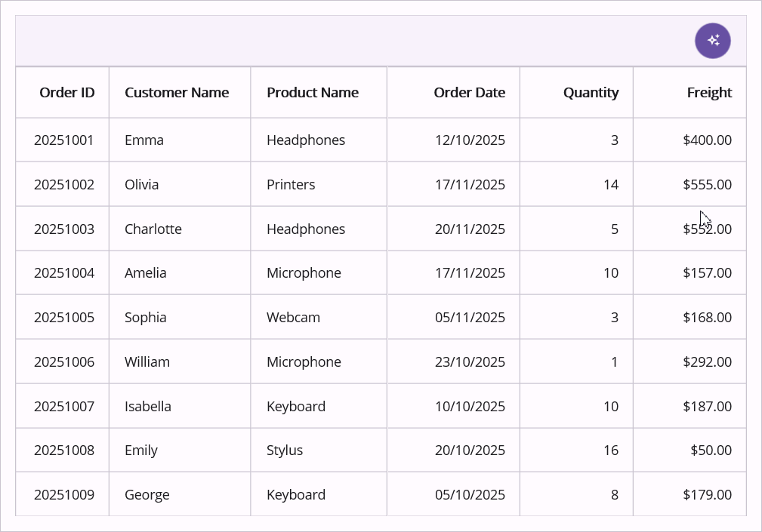Sort by the Quantity column header
The image size is (762, 532).
(x=591, y=93)
